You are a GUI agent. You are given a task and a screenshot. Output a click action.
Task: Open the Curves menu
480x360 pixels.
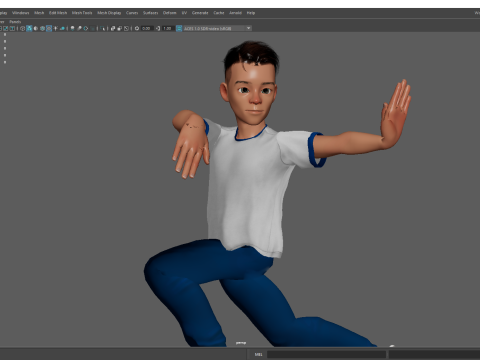tap(132, 13)
